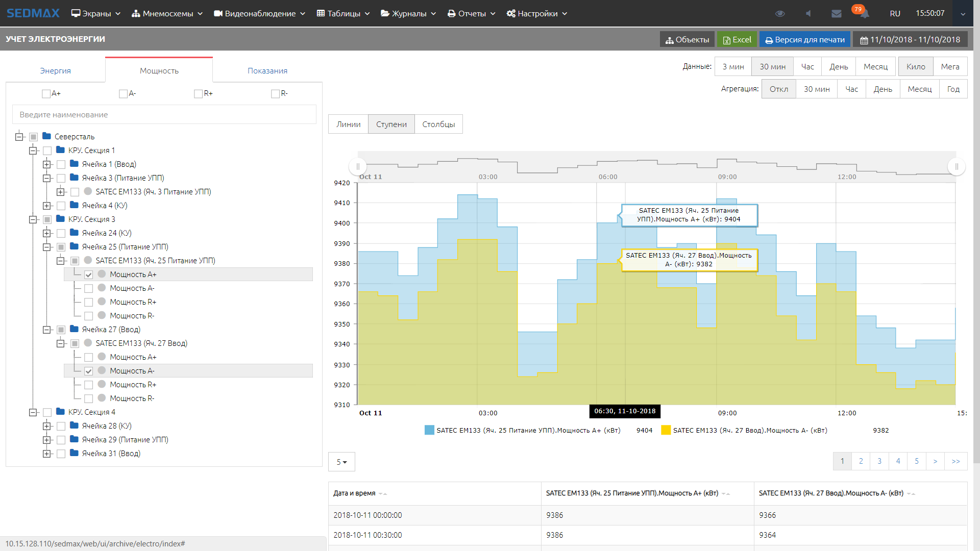Click the eye icon in top bar
Image resolution: width=980 pixels, height=551 pixels.
point(779,14)
